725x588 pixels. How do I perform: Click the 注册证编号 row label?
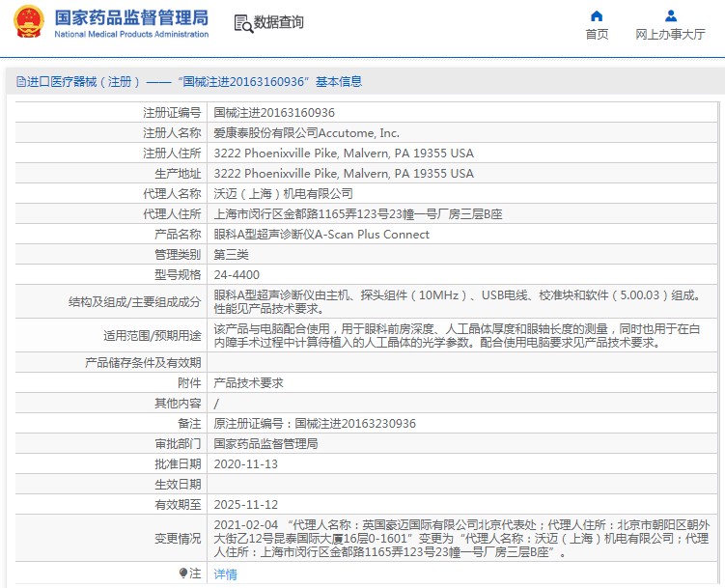[x=172, y=113]
